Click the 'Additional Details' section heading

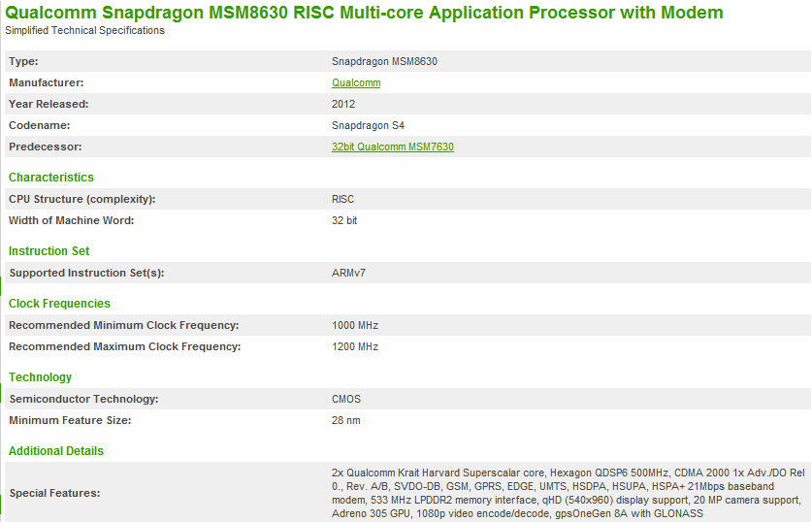(x=56, y=451)
